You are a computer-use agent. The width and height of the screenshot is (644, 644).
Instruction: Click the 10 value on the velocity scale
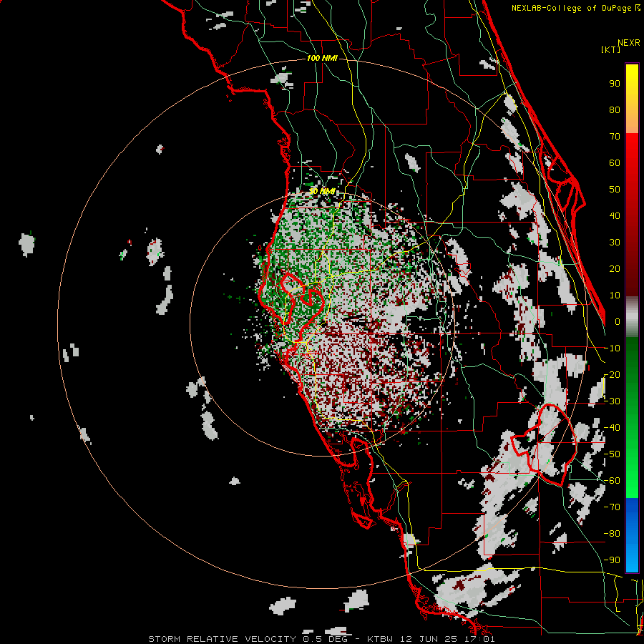click(x=615, y=296)
